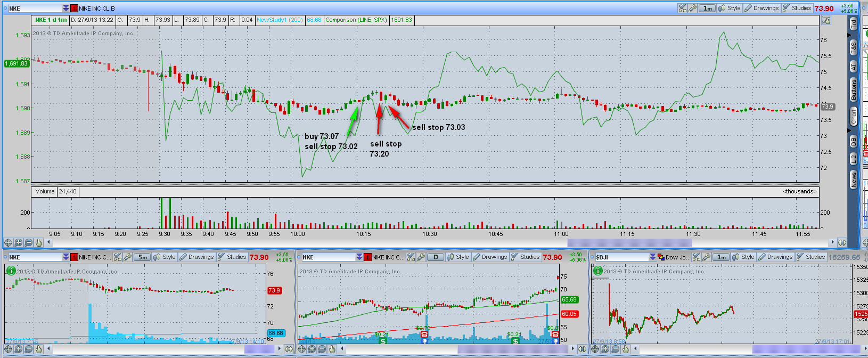Open study flask icon in NKE 5m chart
868x358 pixels.
(118, 257)
